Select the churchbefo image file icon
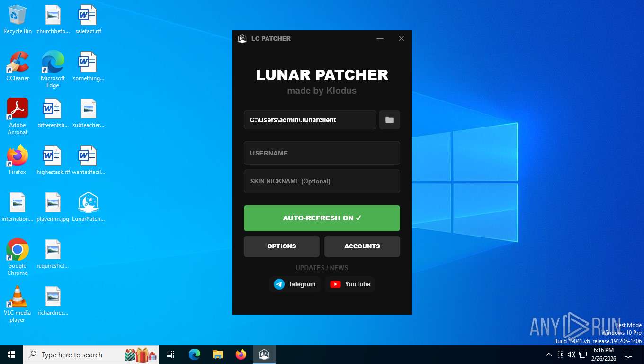 (x=53, y=19)
